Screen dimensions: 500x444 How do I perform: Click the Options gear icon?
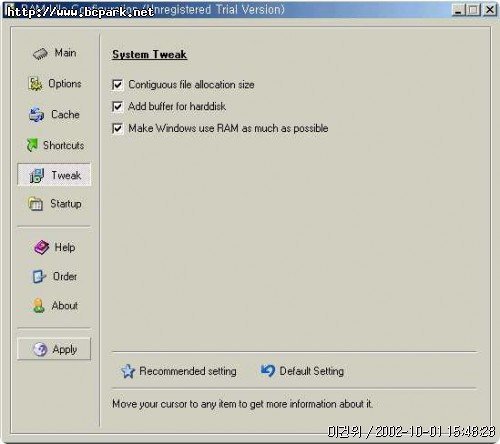[35, 84]
